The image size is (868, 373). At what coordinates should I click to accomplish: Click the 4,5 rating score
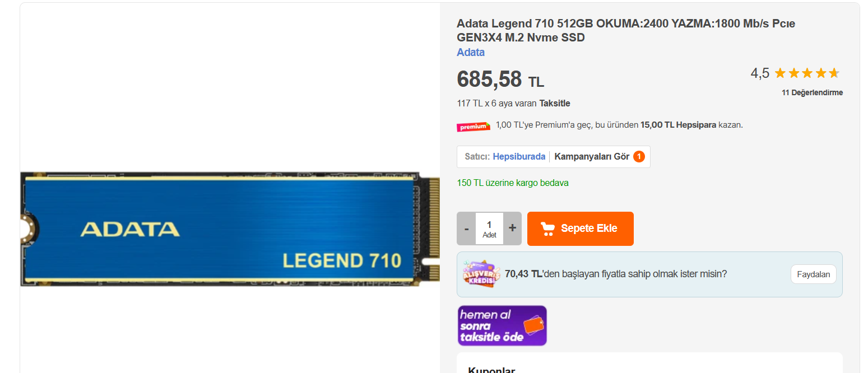tap(760, 73)
